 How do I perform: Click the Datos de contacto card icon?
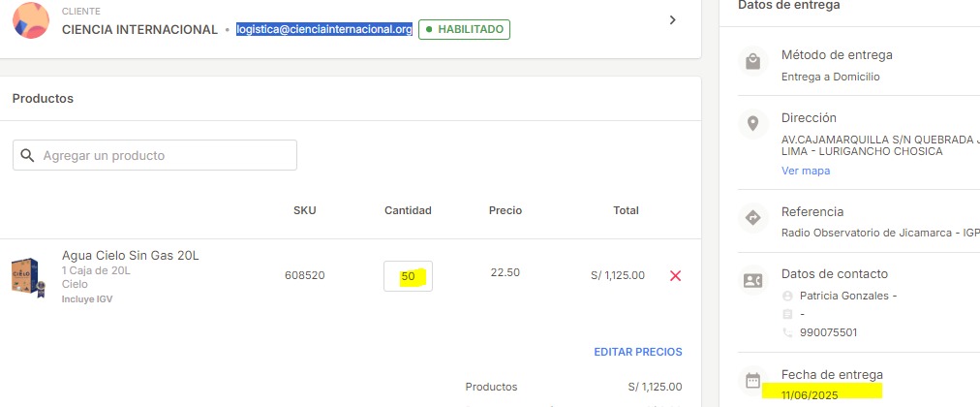point(753,280)
